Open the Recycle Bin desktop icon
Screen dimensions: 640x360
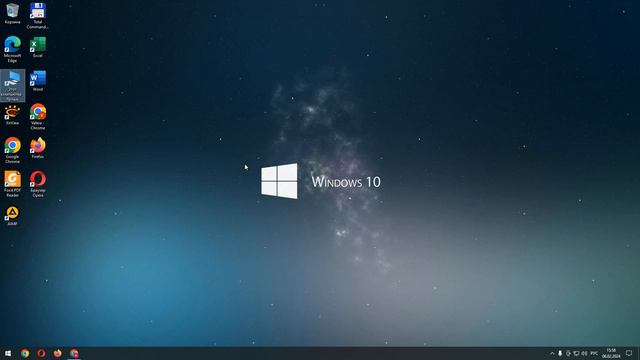click(13, 13)
